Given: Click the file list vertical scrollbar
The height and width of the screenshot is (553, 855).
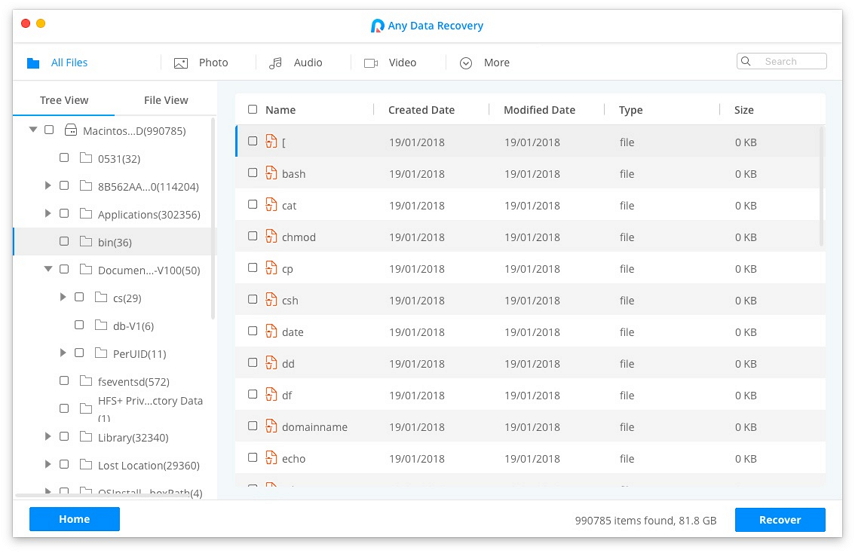Looking at the screenshot, I should click(x=822, y=186).
